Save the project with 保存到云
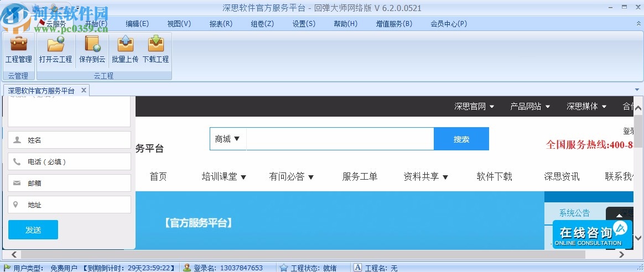The height and width of the screenshot is (272, 644). point(92,50)
